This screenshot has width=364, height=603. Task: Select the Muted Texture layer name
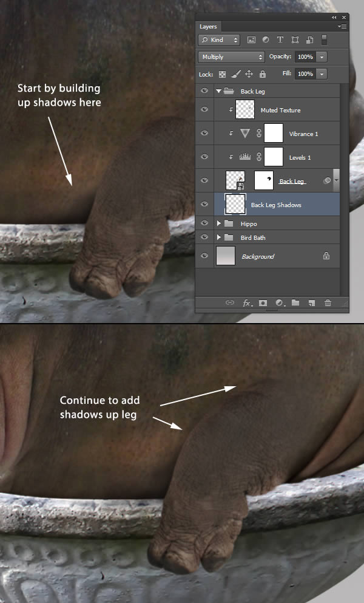point(281,110)
